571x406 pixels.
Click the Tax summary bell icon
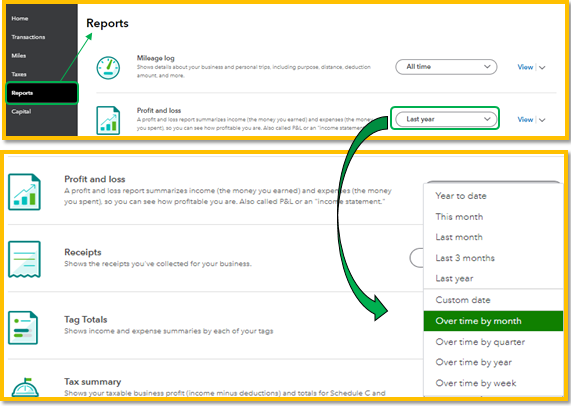click(x=25, y=388)
